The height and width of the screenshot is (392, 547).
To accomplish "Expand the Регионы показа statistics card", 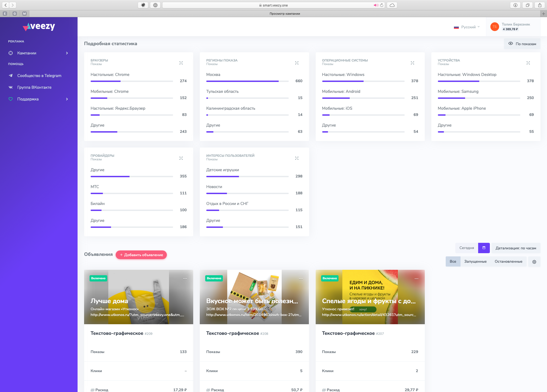I will 297,63.
